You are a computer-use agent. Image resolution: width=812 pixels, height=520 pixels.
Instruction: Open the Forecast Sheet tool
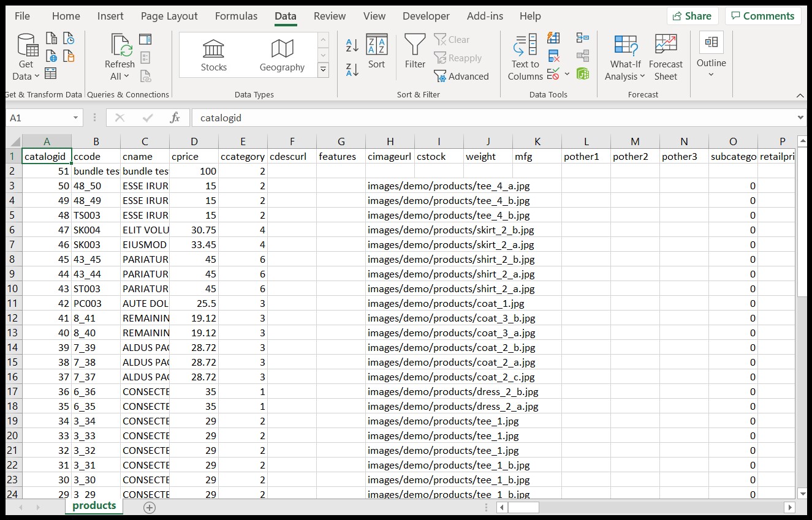[x=666, y=58]
